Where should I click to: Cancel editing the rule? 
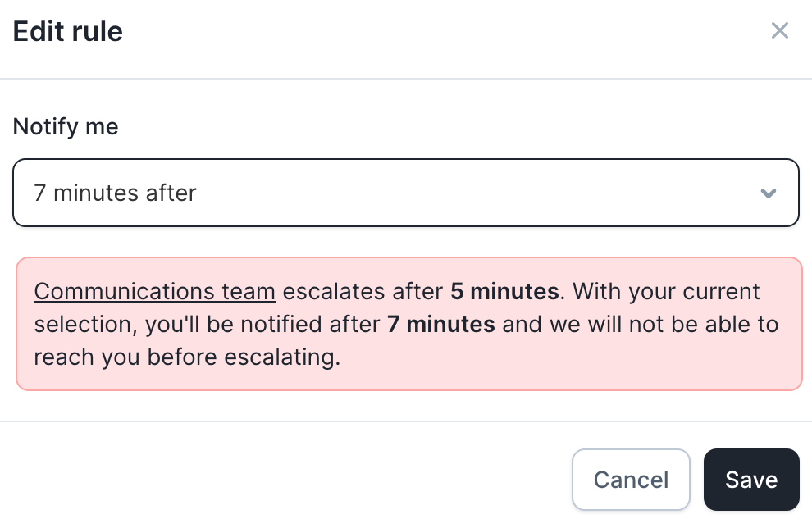click(x=631, y=480)
